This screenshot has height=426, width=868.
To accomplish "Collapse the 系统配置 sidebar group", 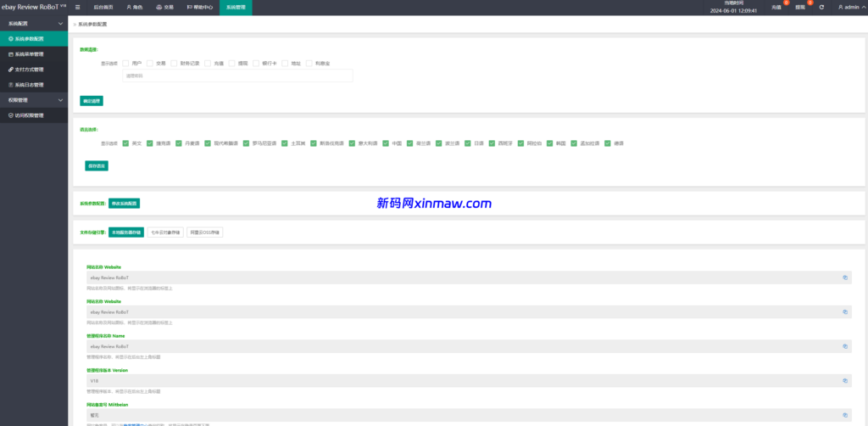I will pyautogui.click(x=34, y=24).
